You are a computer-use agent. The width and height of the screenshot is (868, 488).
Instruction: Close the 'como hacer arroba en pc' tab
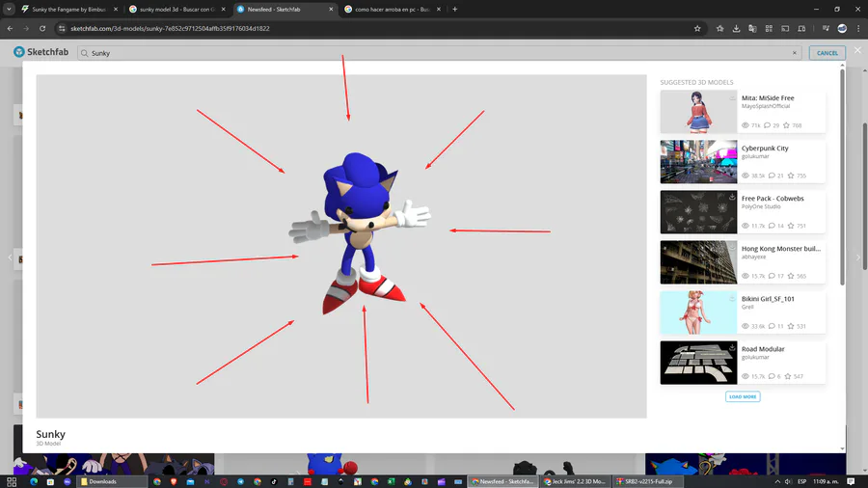click(x=439, y=10)
